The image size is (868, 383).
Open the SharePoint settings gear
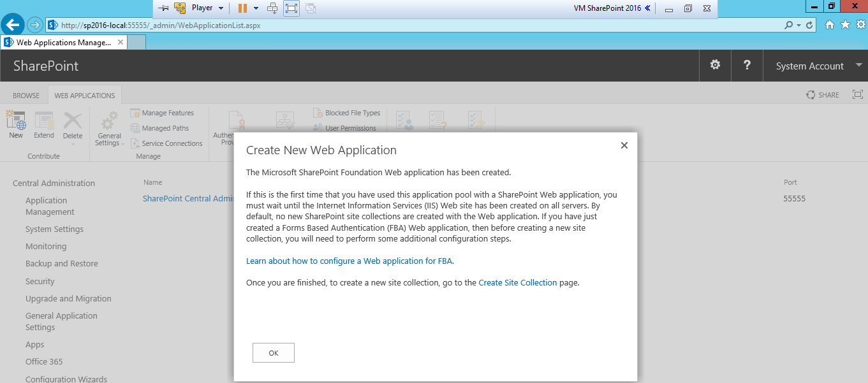(715, 65)
